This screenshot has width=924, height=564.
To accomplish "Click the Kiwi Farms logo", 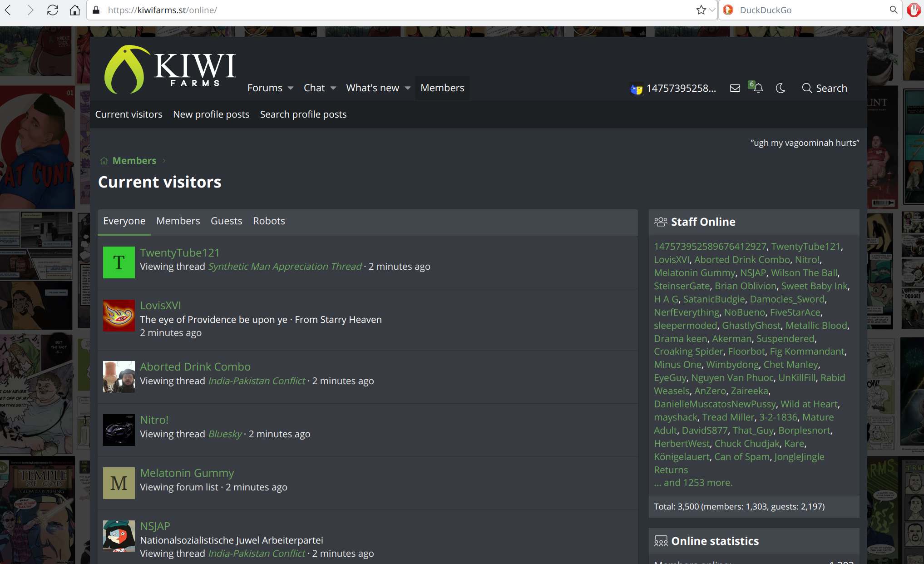I will click(170, 69).
